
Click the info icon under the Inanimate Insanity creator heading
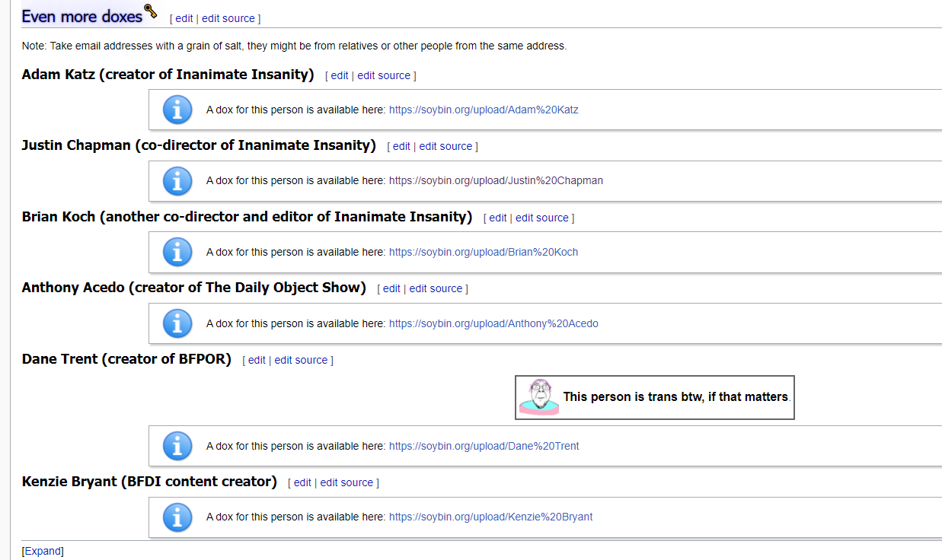coord(177,110)
